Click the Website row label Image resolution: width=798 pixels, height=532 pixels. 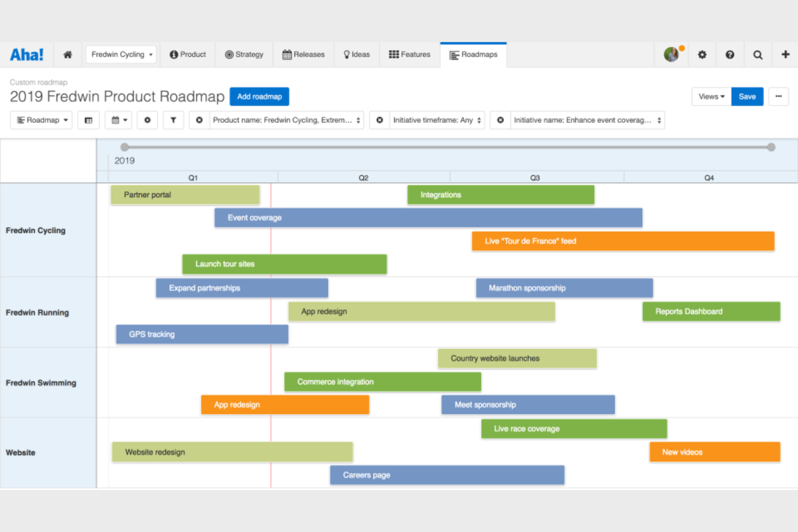20,453
